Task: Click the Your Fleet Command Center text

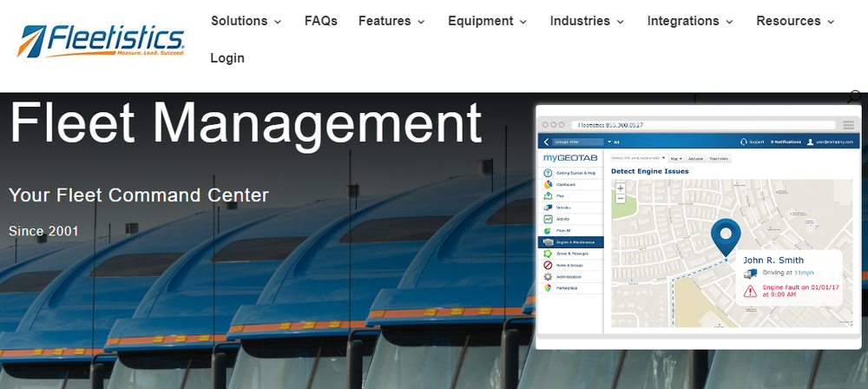Action: click(x=138, y=195)
